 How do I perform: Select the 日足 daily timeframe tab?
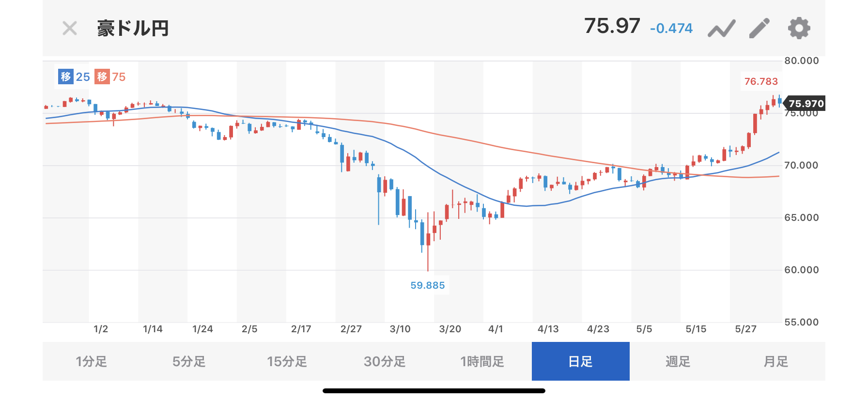tap(580, 361)
